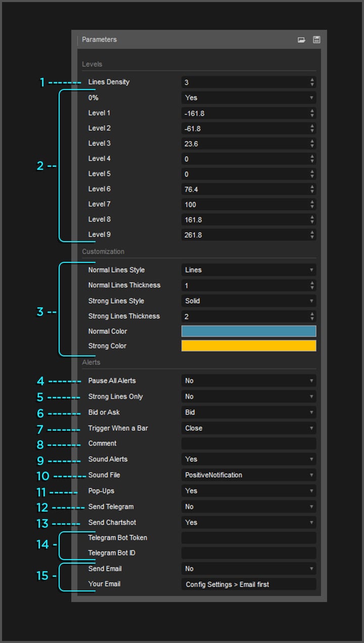This screenshot has width=364, height=643.
Task: Open the Strong Lines Style dropdown
Action: pyautogui.click(x=249, y=301)
